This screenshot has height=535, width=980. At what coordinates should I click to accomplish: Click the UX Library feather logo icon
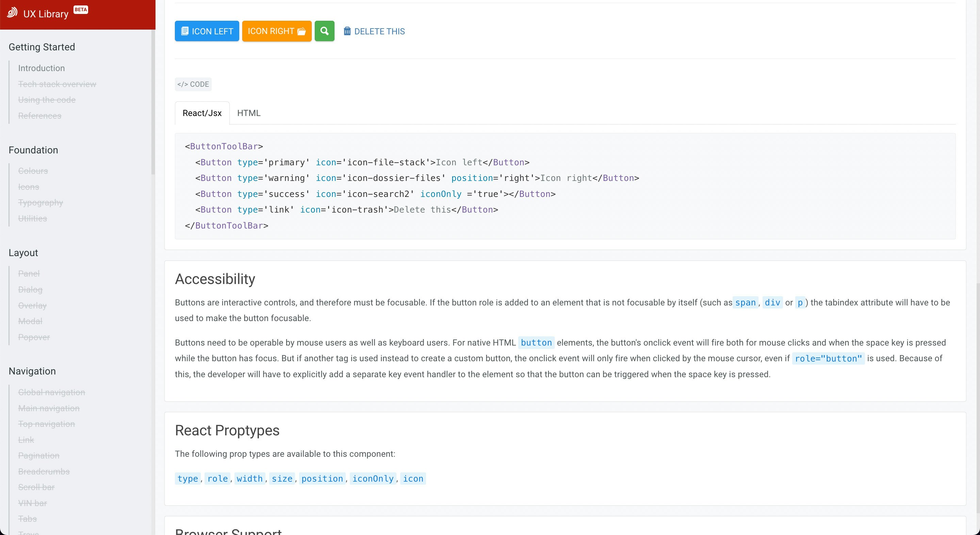pyautogui.click(x=12, y=13)
